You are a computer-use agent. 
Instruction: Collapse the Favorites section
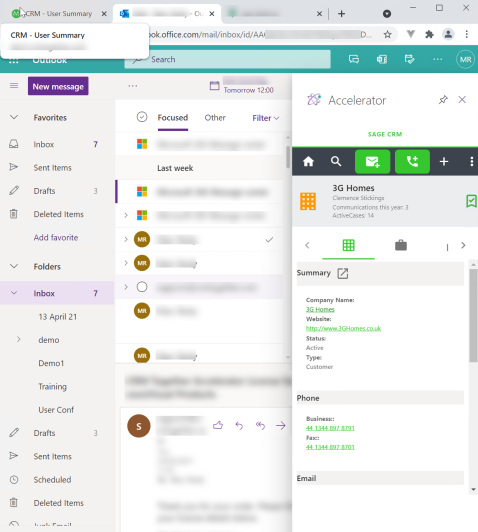pyautogui.click(x=14, y=117)
